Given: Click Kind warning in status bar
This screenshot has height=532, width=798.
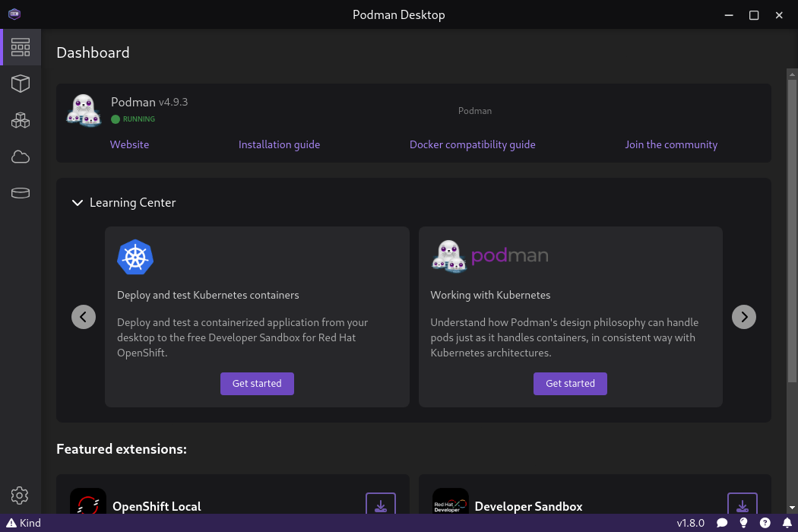Looking at the screenshot, I should [24, 523].
